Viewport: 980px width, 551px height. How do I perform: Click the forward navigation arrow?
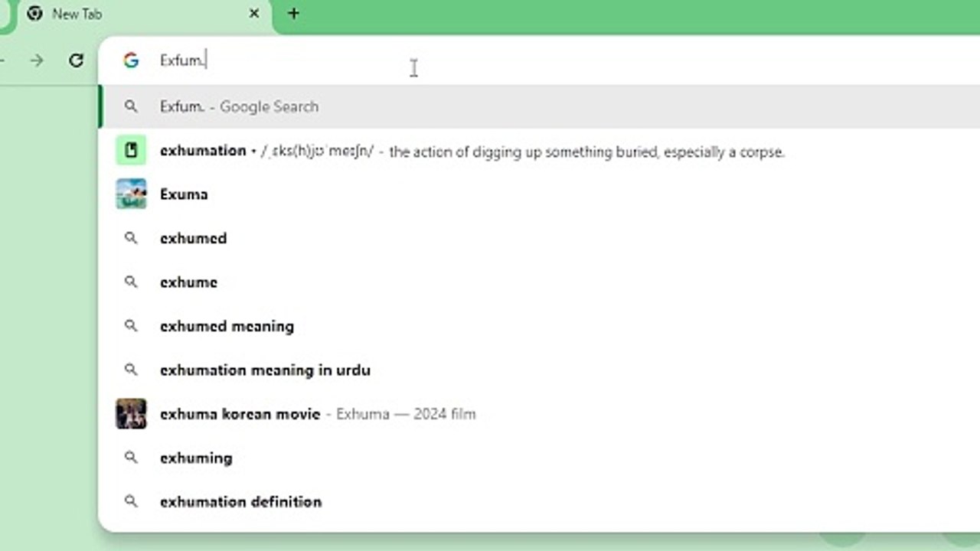(37, 60)
